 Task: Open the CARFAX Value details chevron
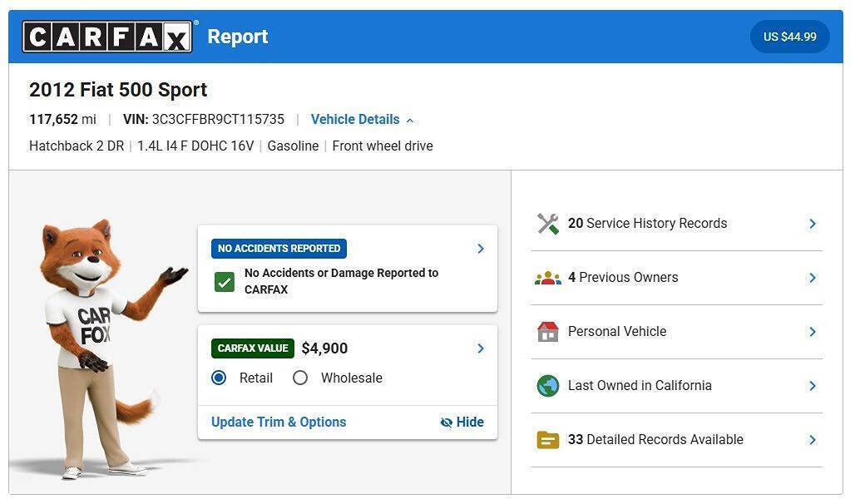point(481,348)
